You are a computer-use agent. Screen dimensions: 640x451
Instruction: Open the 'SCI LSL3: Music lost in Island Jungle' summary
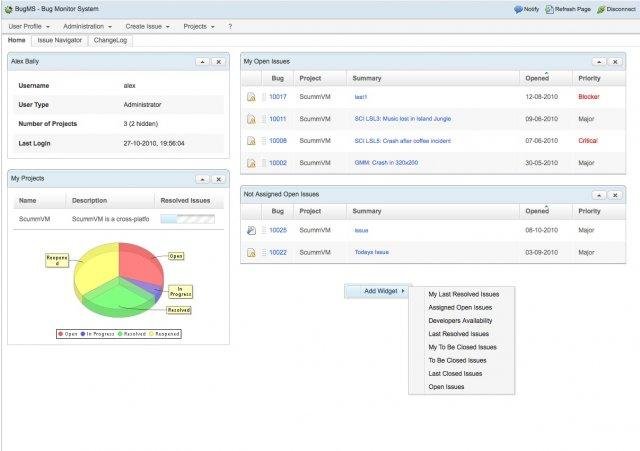click(402, 119)
